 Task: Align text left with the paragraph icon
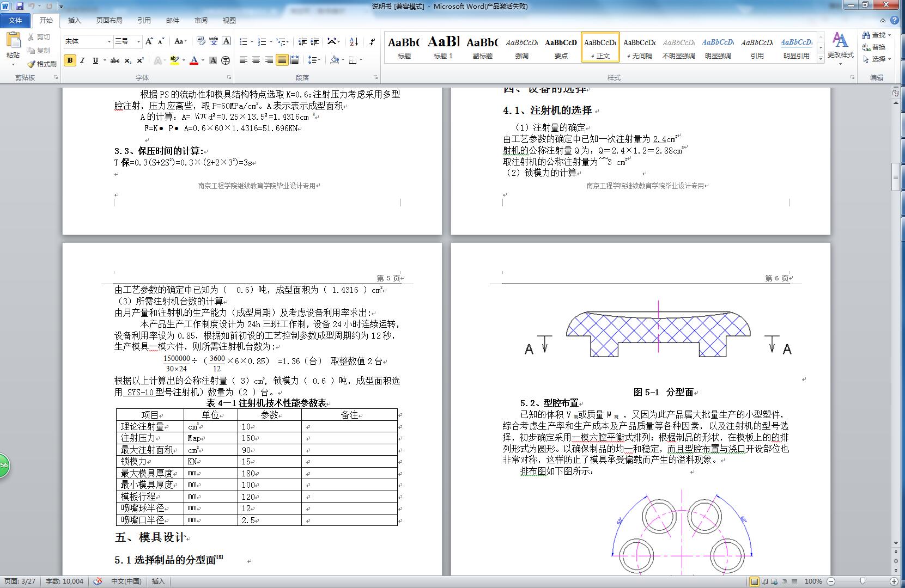(x=244, y=60)
